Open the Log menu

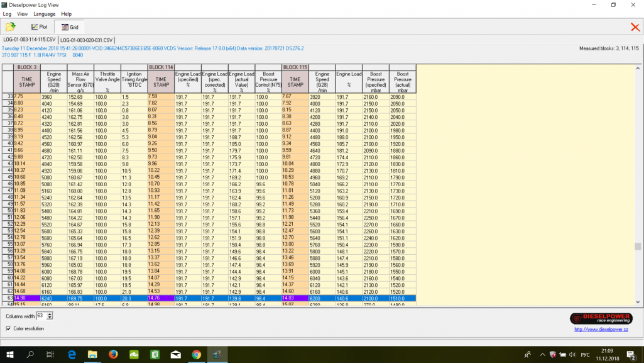point(7,14)
